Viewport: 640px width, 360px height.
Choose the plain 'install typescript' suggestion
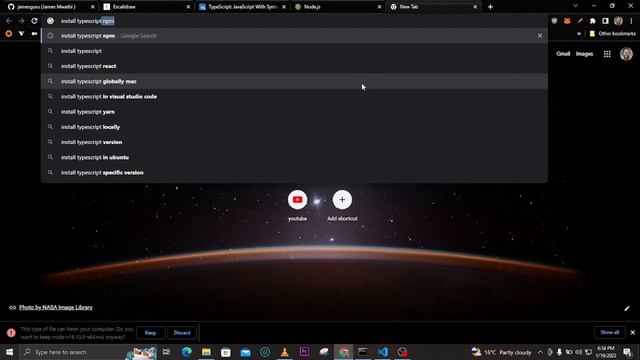pos(294,51)
